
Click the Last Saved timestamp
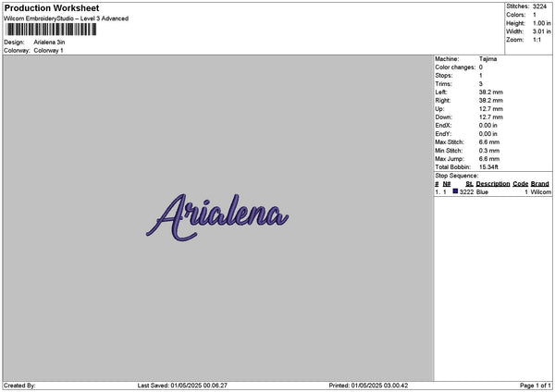click(x=182, y=386)
